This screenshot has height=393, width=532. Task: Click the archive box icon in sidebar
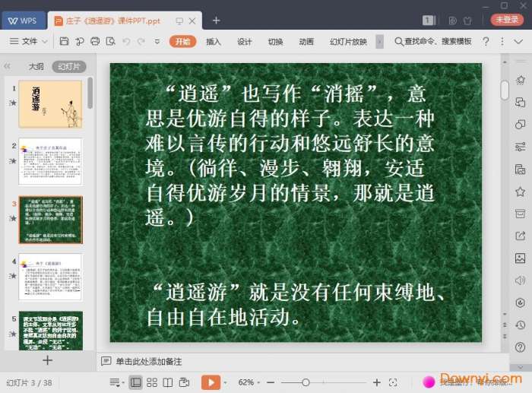coord(520,214)
